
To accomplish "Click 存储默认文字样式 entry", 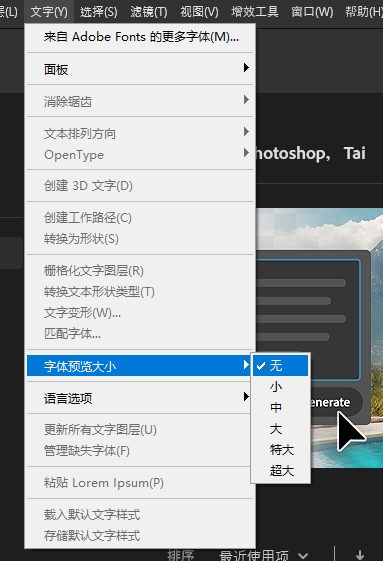I will tap(140, 536).
